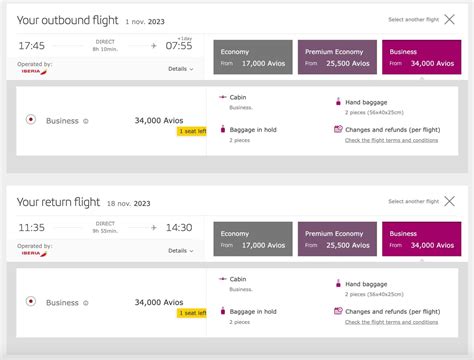This screenshot has width=474, height=360.
Task: Click Select another flight for return
Action: point(414,201)
